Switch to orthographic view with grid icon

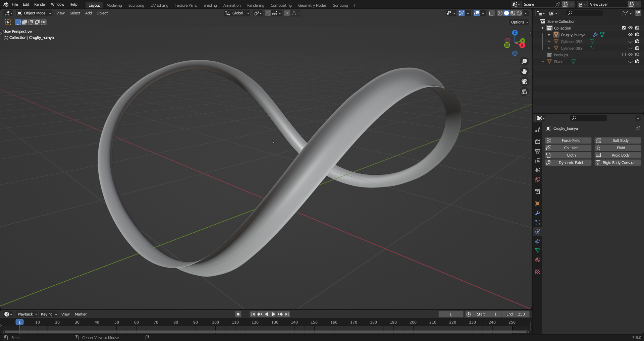(524, 92)
